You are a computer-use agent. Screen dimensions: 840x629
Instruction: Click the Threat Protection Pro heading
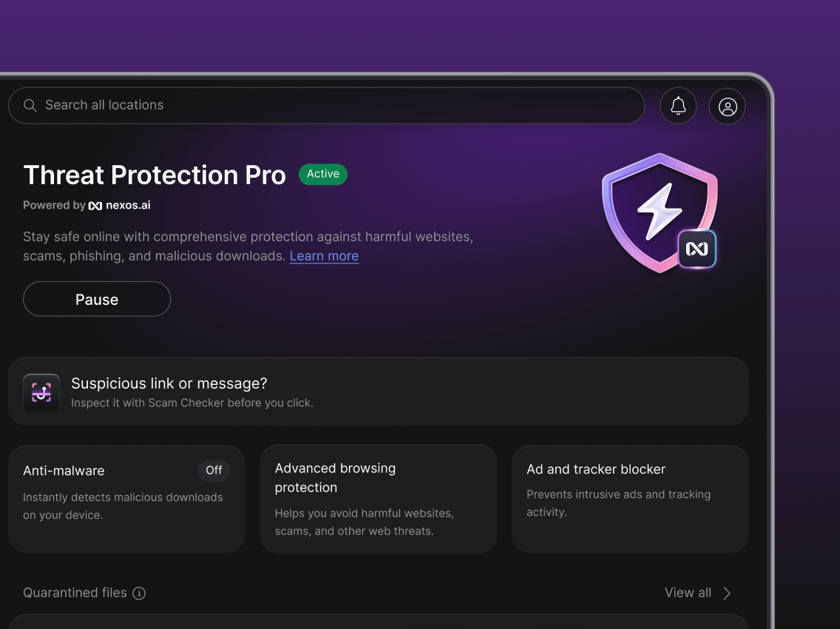coord(155,175)
